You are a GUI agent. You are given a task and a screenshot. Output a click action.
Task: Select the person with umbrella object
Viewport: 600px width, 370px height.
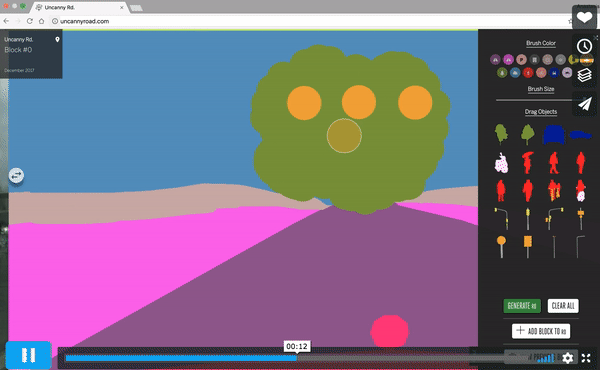click(x=528, y=162)
